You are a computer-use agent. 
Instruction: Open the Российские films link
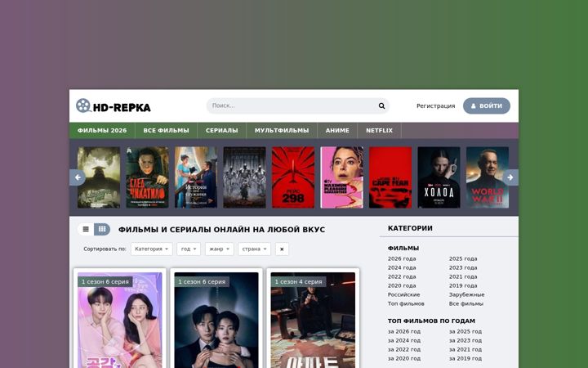(x=404, y=294)
